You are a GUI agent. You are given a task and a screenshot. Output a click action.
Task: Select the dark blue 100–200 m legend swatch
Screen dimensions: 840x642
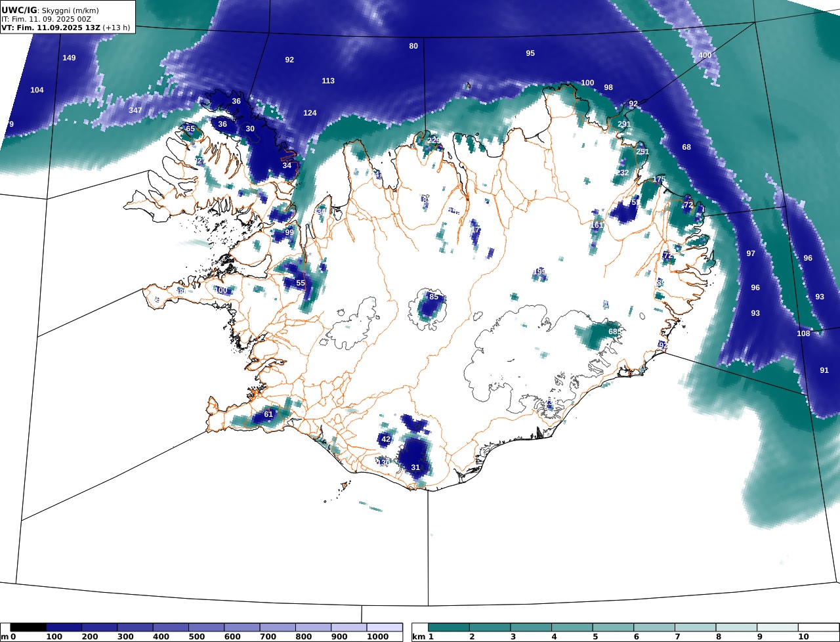(64, 628)
